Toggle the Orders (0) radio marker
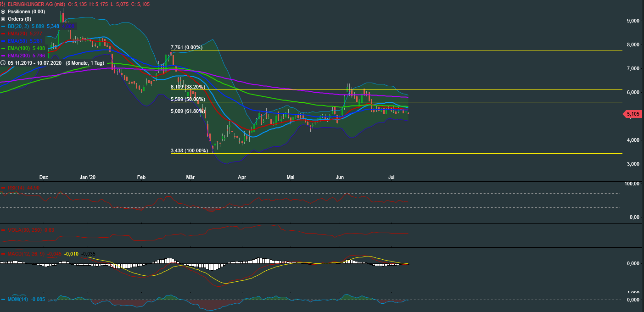This screenshot has width=644, height=312. point(3,19)
